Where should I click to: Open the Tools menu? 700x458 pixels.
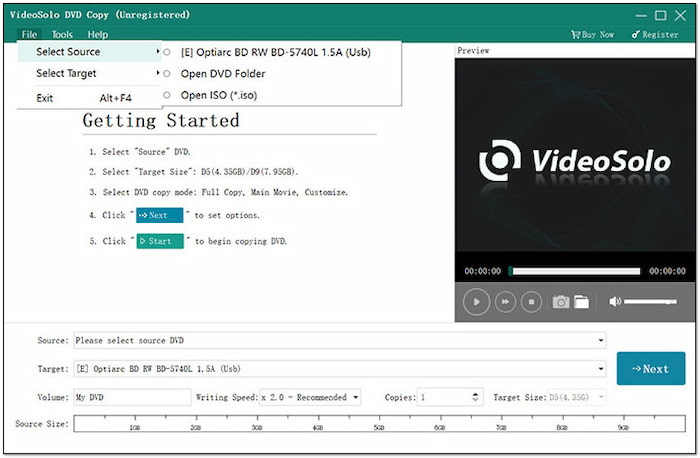point(62,34)
